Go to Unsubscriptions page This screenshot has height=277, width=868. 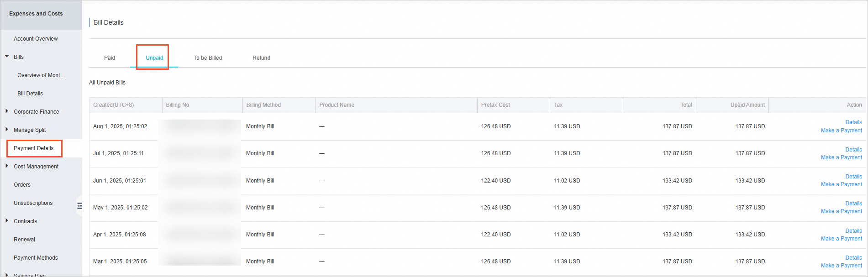(33, 203)
